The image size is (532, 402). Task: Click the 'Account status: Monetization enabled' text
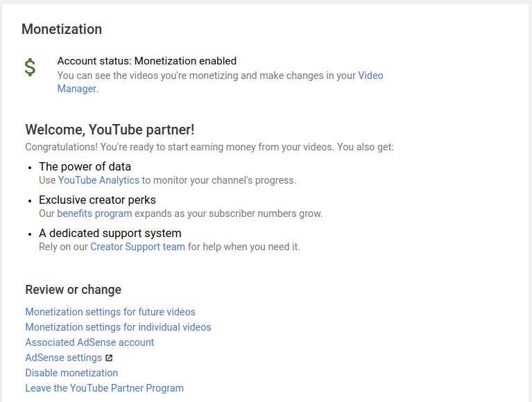pos(147,61)
